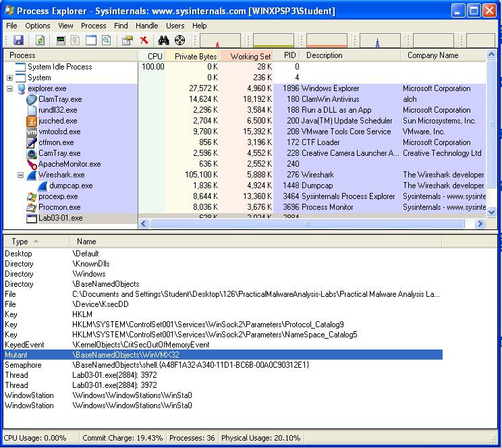
Task: Open the Users menu
Action: 175,26
